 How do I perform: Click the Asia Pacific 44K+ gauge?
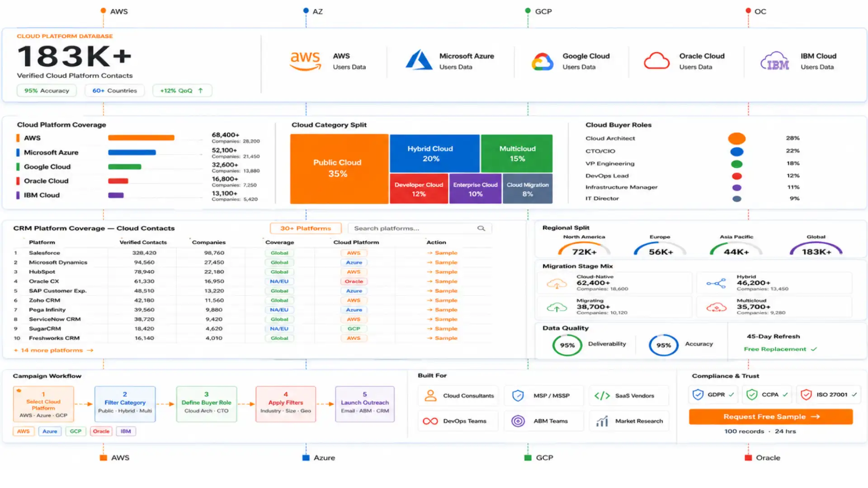point(736,249)
